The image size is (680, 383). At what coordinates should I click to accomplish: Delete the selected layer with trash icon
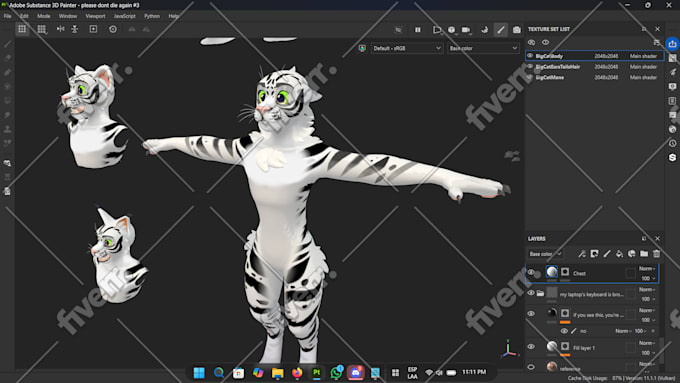[x=657, y=254]
